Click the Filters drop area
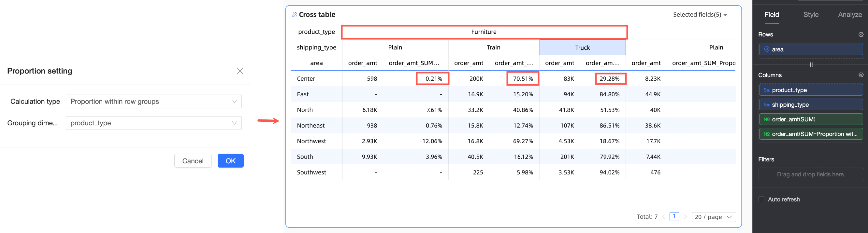Viewport: 868px width, 233px height. coord(810,174)
